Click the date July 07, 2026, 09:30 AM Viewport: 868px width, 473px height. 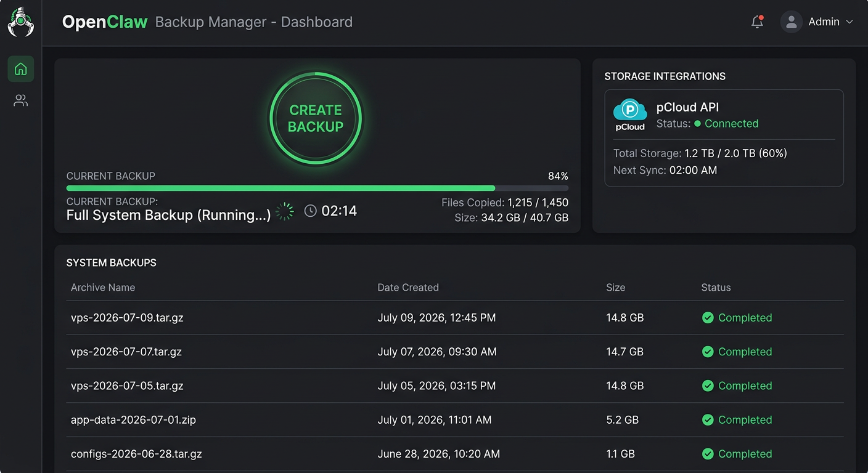coord(437,352)
